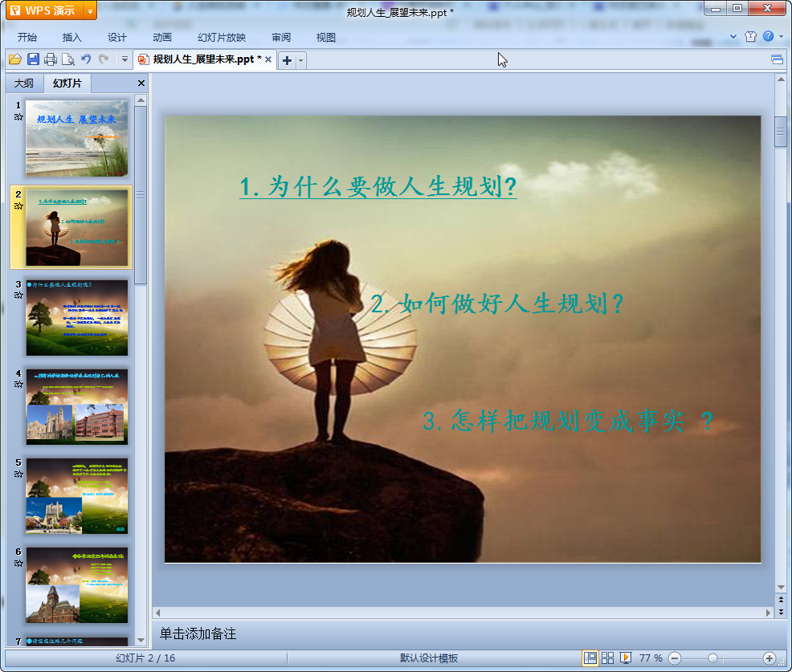Click animation star icon beside slide 6

coord(18,563)
